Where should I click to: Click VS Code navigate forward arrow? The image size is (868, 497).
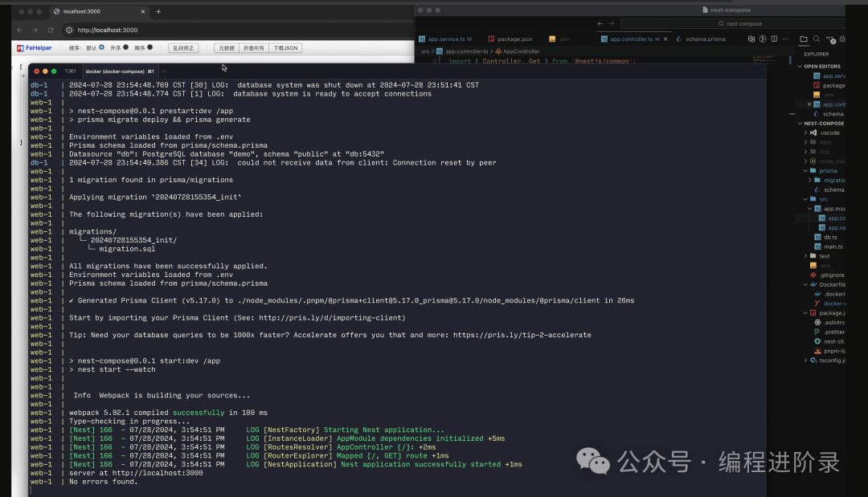[612, 24]
